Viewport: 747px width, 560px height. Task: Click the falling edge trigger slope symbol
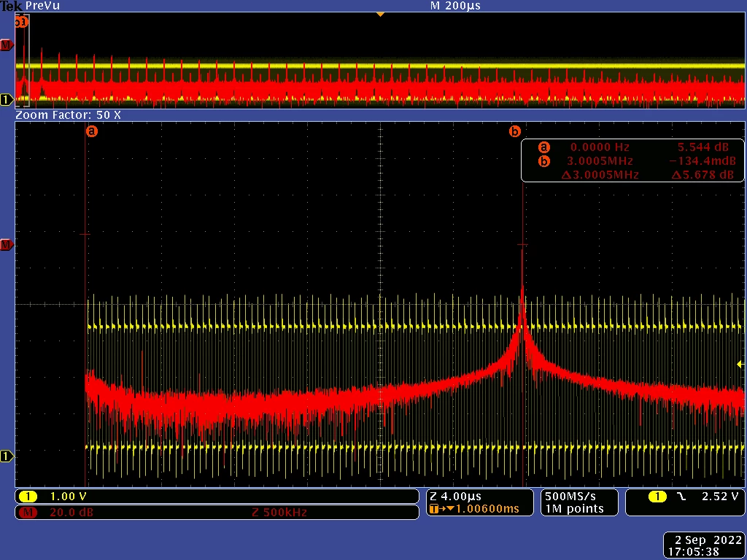coord(682,497)
